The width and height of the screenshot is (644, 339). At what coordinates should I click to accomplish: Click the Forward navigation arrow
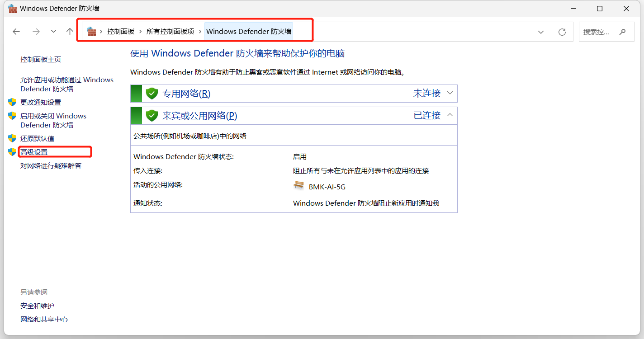tap(36, 32)
